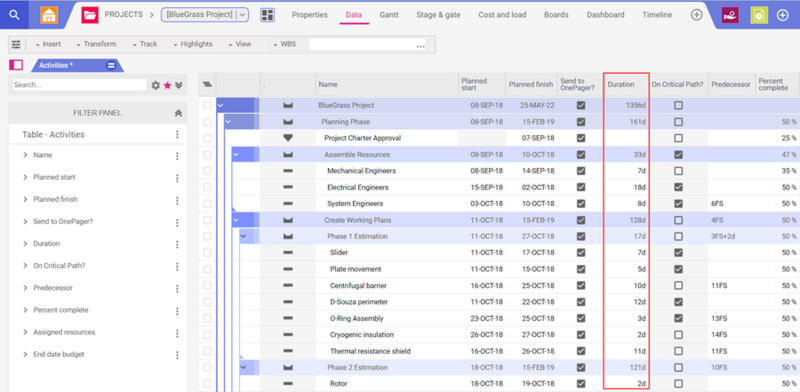Expand the Percent complete filter

pos(25,310)
